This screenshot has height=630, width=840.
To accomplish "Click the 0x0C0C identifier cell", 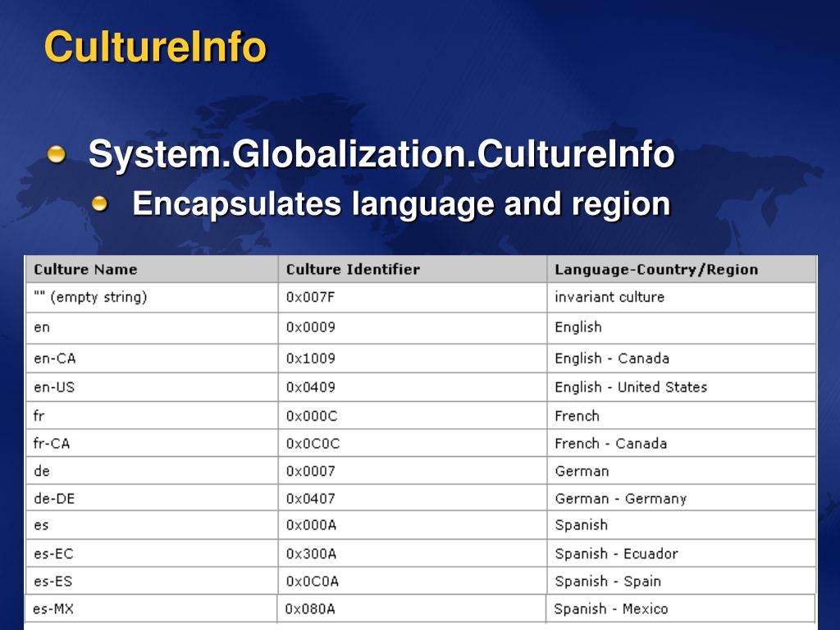I will [x=413, y=444].
